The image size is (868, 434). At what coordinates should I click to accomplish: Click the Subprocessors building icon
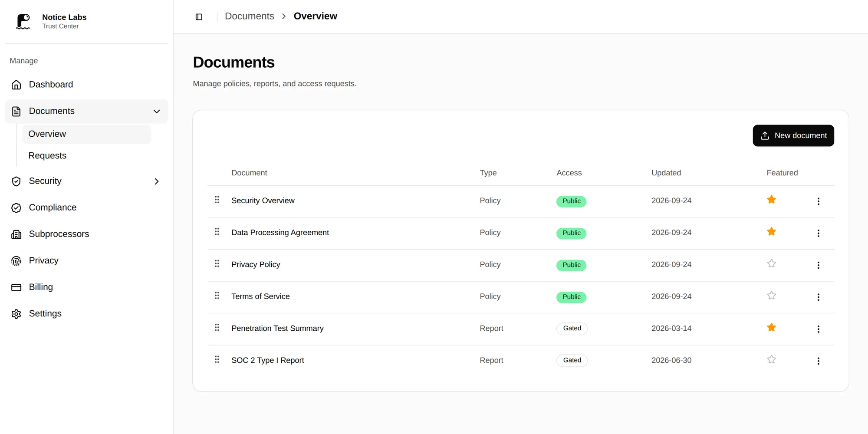(x=16, y=234)
